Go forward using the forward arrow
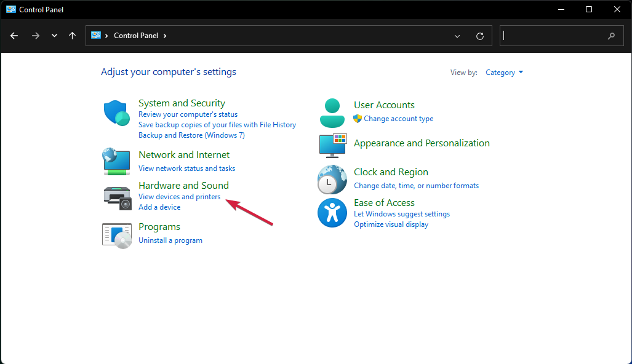 click(36, 36)
